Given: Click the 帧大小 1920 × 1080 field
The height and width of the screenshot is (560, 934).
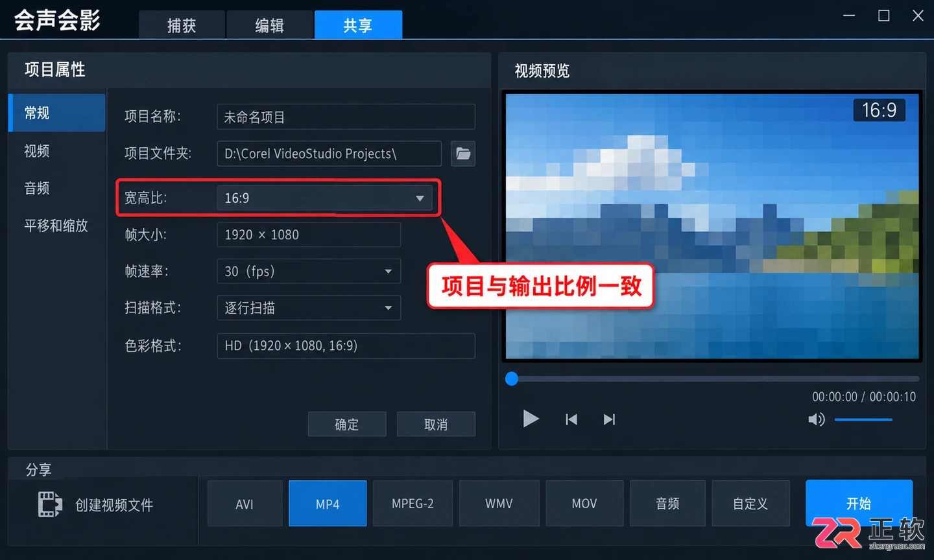Looking at the screenshot, I should (x=309, y=235).
